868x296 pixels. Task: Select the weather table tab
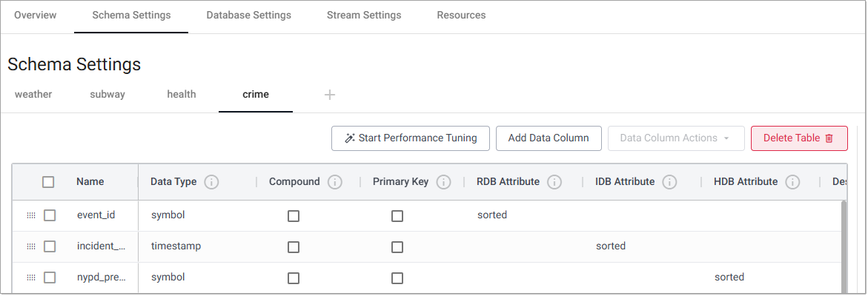pos(33,95)
